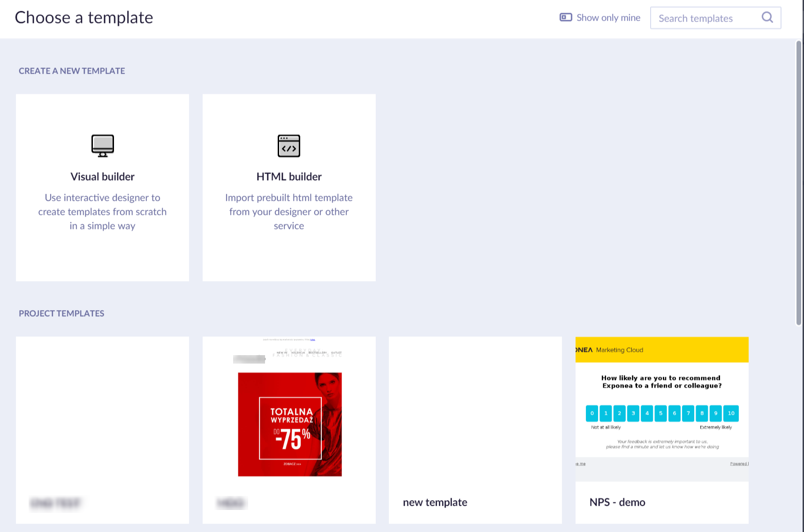
Task: Click the HTML builder code icon
Action: [289, 145]
